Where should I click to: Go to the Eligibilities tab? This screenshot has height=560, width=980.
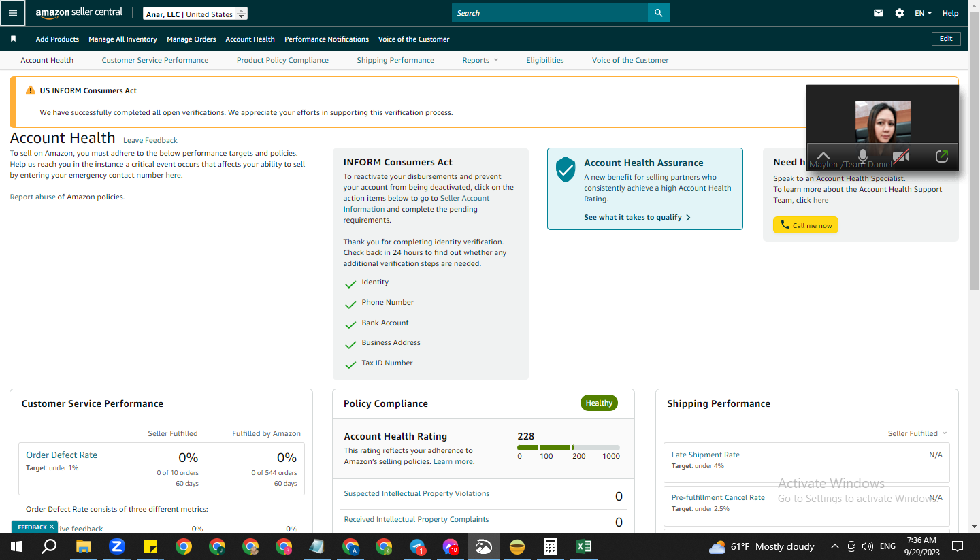545,60
